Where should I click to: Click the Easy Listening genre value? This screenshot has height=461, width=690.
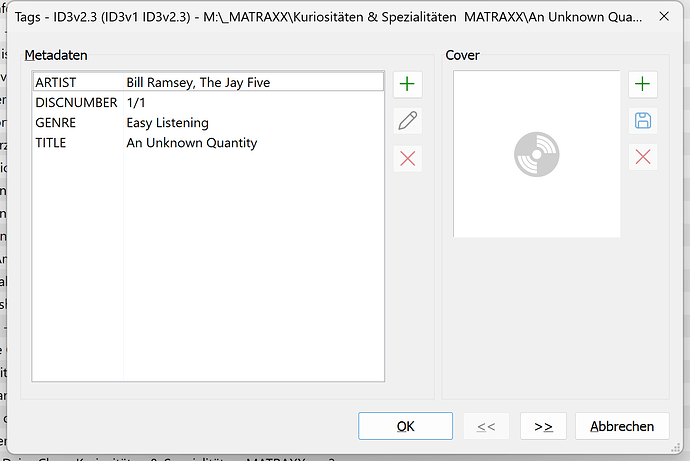(x=167, y=123)
